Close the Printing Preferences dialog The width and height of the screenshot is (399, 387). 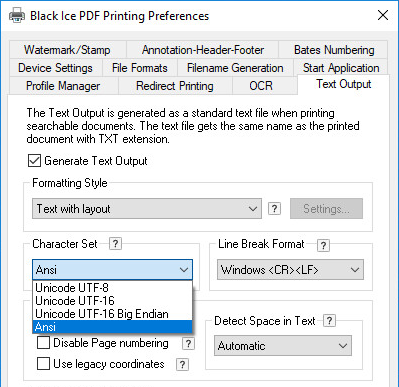(x=383, y=15)
